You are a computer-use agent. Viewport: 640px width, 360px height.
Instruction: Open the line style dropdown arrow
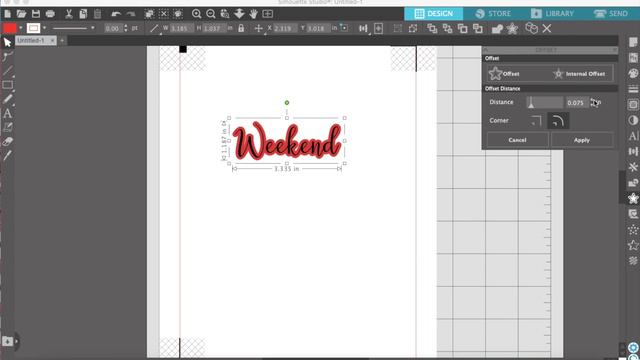click(x=93, y=28)
